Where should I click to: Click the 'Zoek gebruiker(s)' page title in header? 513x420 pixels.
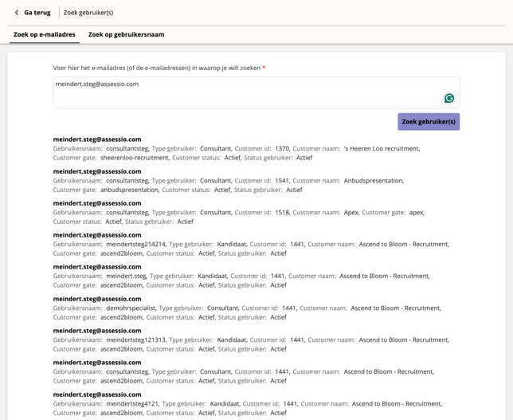[x=88, y=13]
